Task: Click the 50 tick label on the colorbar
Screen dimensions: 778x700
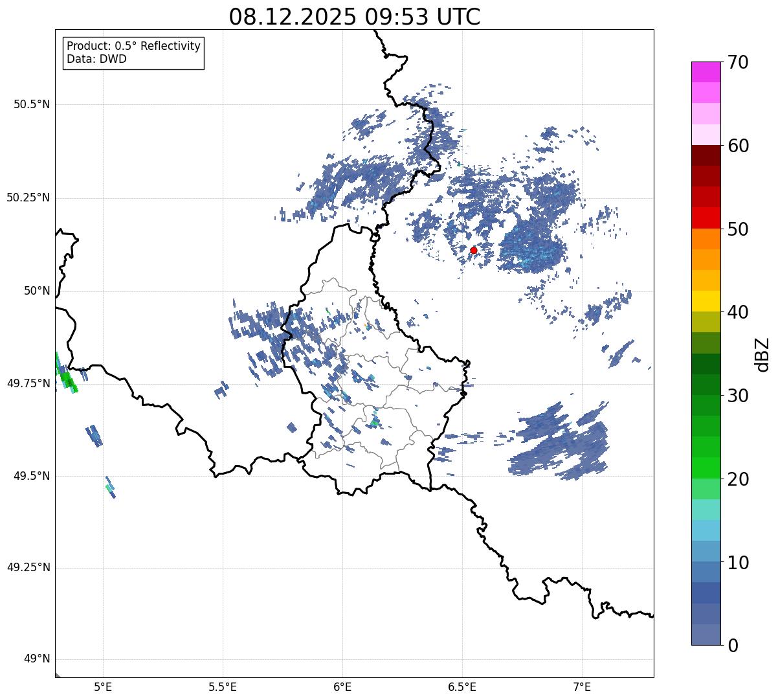Action: point(738,229)
